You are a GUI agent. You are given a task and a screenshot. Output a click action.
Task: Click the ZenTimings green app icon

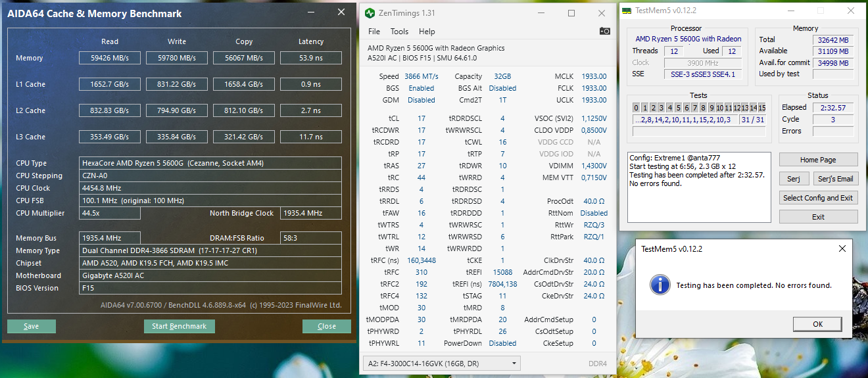pyautogui.click(x=370, y=13)
